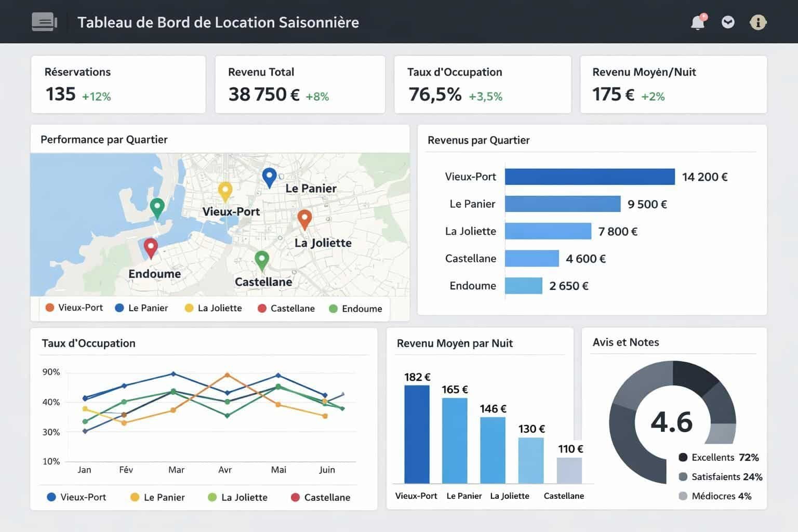This screenshot has height=532, width=798.
Task: Open the Revenu Total summary card
Action: click(300, 84)
